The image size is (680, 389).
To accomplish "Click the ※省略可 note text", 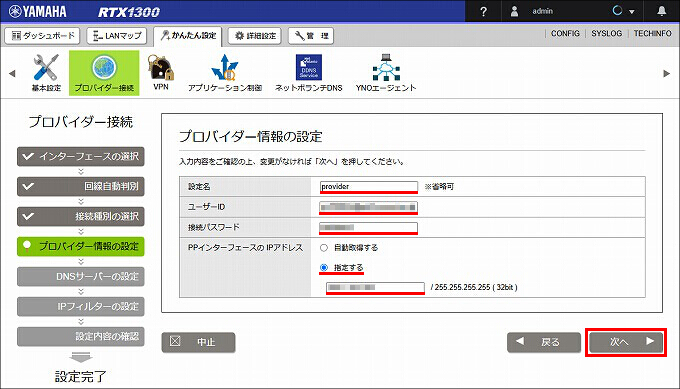I will point(439,186).
